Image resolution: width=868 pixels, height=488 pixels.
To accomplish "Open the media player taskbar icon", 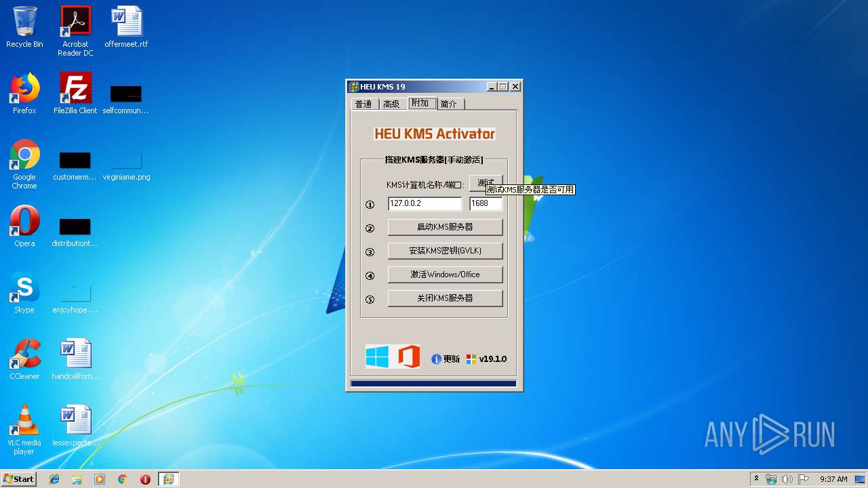I will [x=100, y=479].
